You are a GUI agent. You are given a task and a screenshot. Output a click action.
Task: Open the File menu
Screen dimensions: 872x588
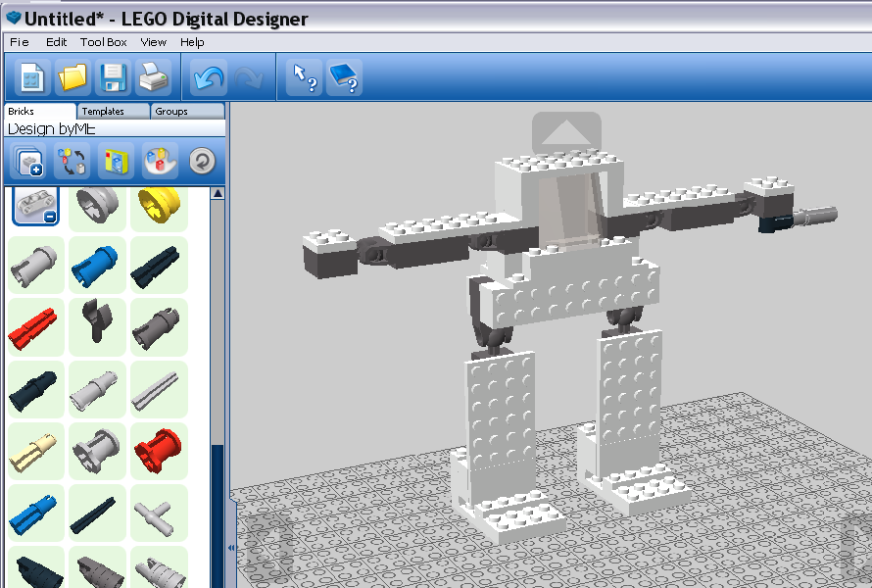(x=20, y=42)
